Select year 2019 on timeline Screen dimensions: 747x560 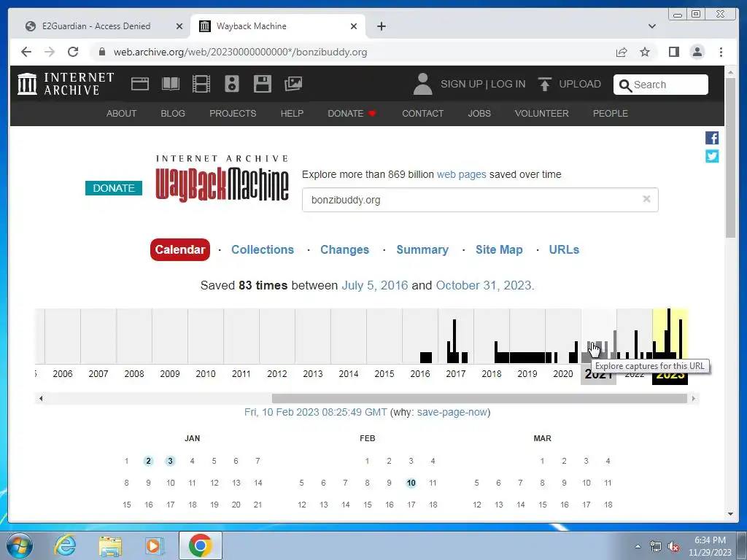click(527, 374)
